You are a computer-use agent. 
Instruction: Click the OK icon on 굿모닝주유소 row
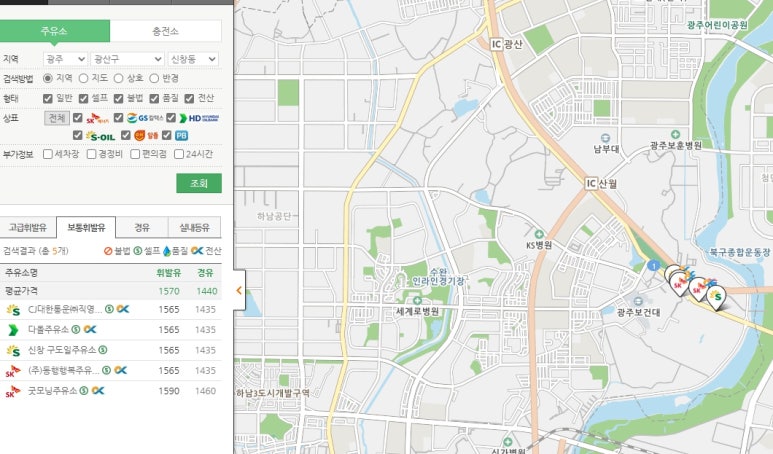tap(98, 390)
